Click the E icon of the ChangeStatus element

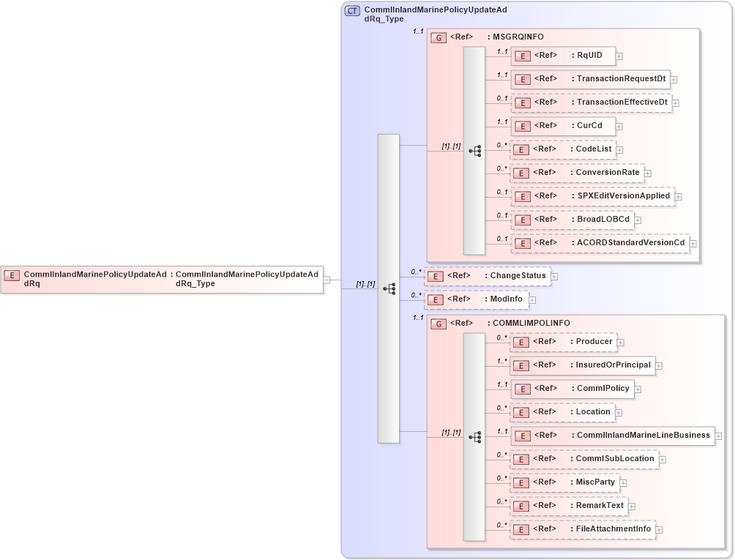pyautogui.click(x=436, y=276)
